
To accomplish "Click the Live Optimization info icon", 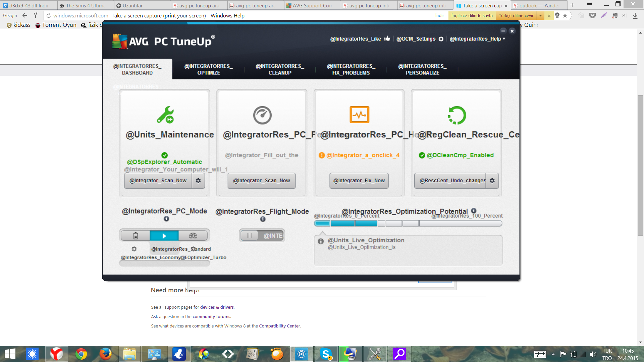I will 321,241.
